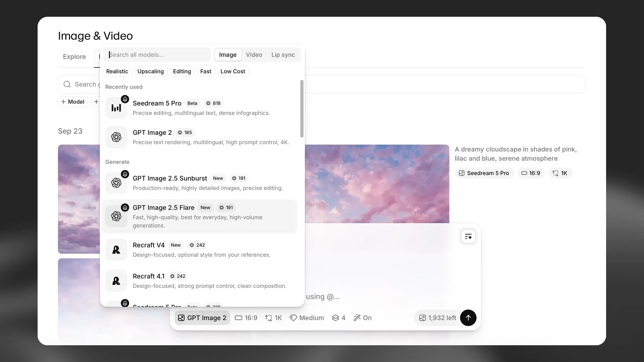Click the Recently used section label
The height and width of the screenshot is (362, 644).
124,87
